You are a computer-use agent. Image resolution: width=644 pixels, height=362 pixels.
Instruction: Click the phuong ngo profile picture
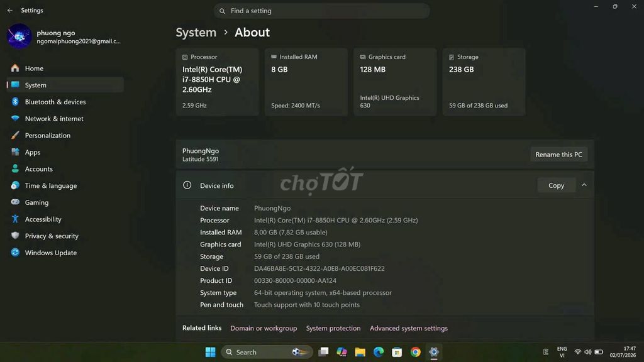19,36
